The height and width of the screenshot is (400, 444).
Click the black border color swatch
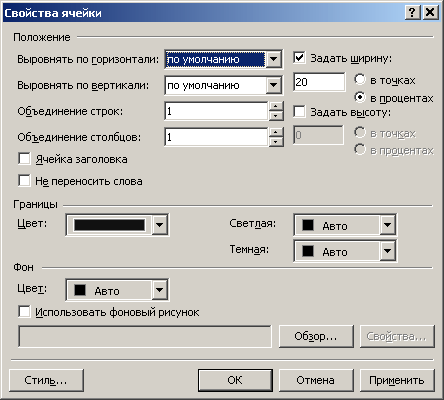click(x=109, y=225)
